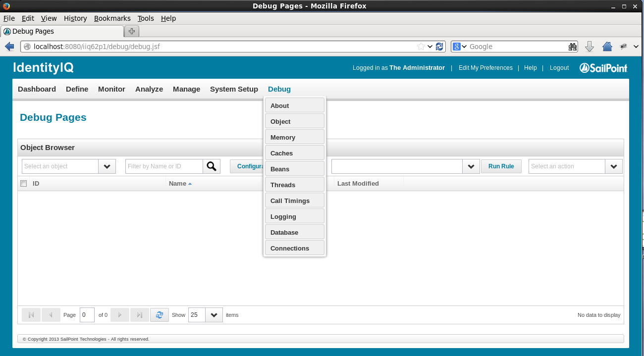
Task: Click the SailPoint logo
Action: click(603, 67)
